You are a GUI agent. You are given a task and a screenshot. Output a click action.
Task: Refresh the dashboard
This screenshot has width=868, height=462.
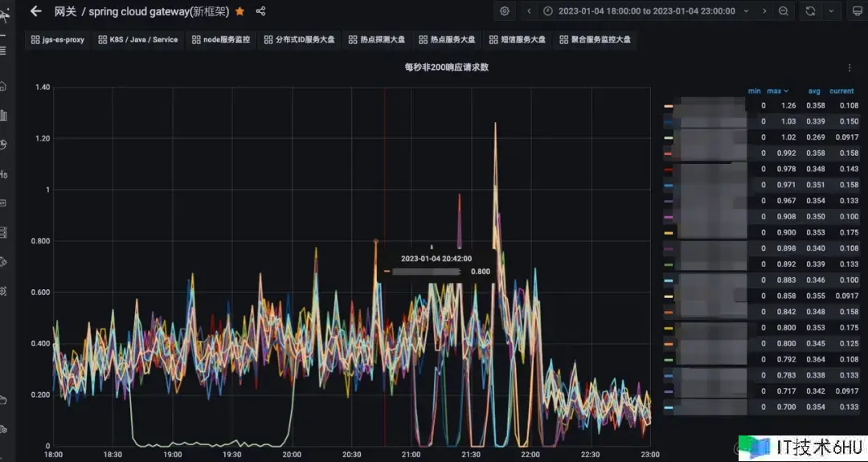810,11
